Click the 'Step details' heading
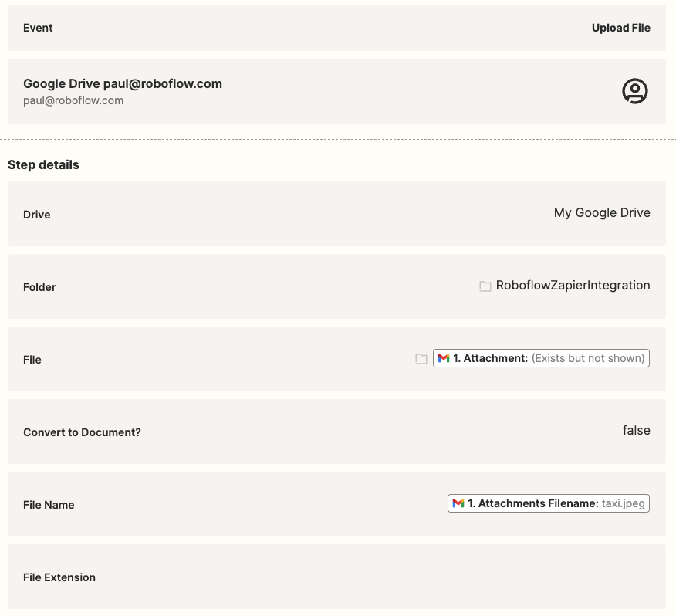The height and width of the screenshot is (616, 676). [43, 164]
